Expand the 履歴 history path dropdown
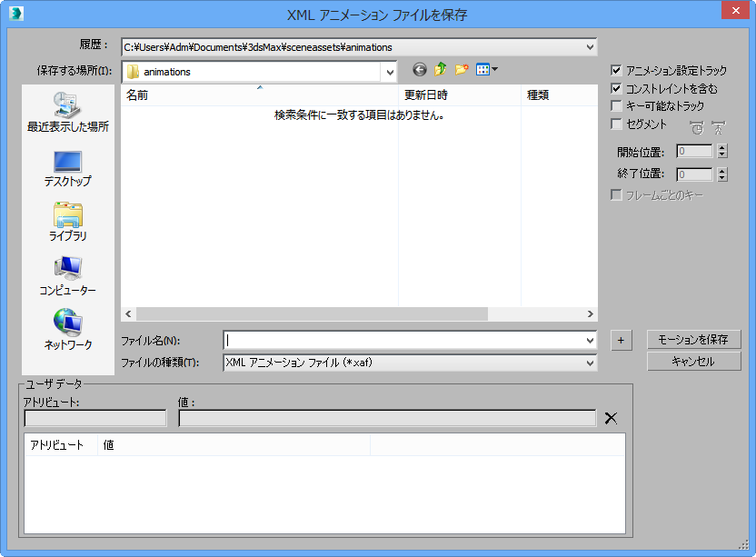 click(x=590, y=47)
